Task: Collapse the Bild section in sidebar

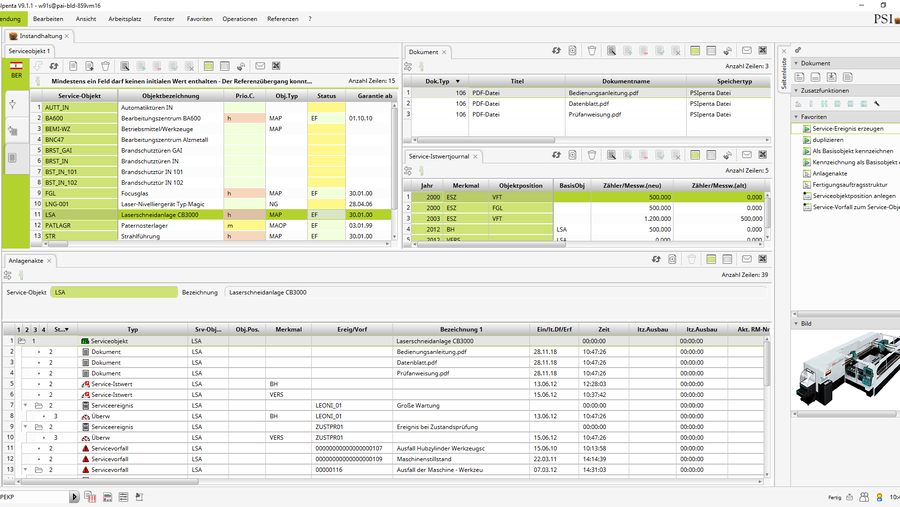Action: 796,323
